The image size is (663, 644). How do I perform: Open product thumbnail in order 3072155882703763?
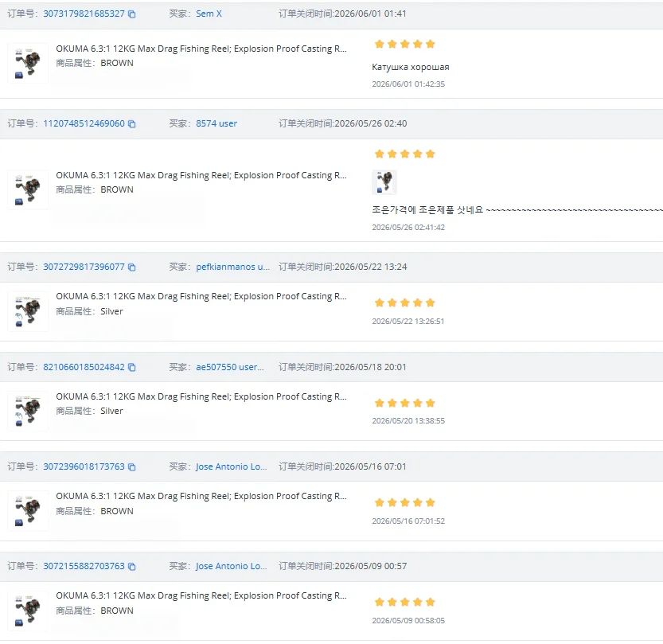click(28, 611)
